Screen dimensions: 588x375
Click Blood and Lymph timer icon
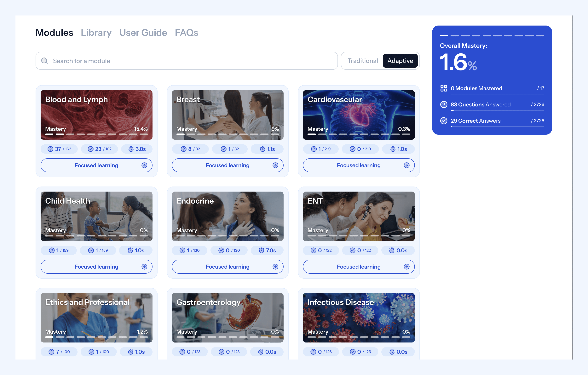pyautogui.click(x=131, y=149)
